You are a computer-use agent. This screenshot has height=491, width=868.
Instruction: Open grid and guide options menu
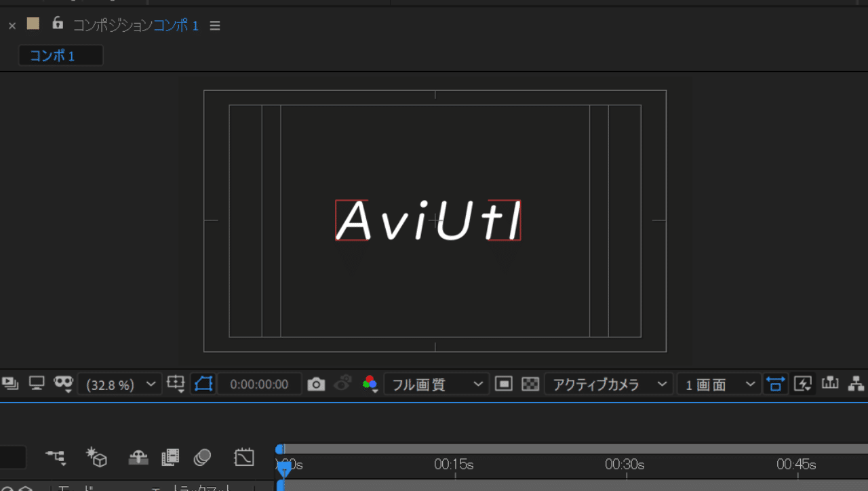click(x=176, y=385)
